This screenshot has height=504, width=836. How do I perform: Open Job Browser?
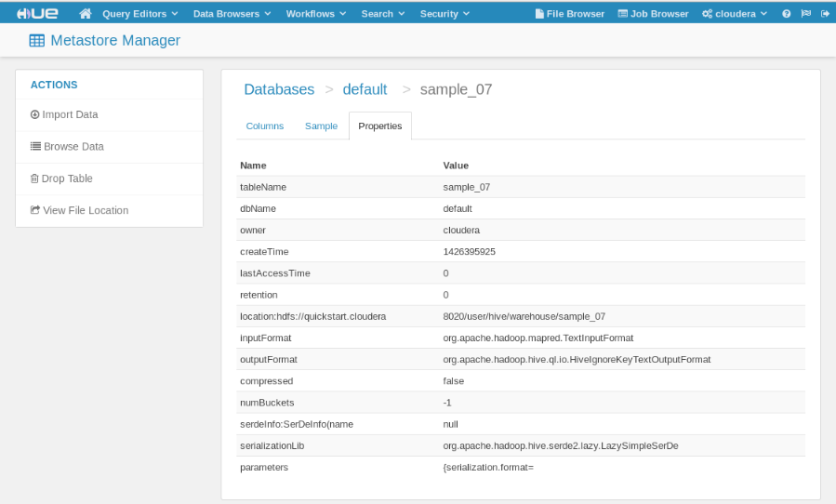pyautogui.click(x=653, y=14)
